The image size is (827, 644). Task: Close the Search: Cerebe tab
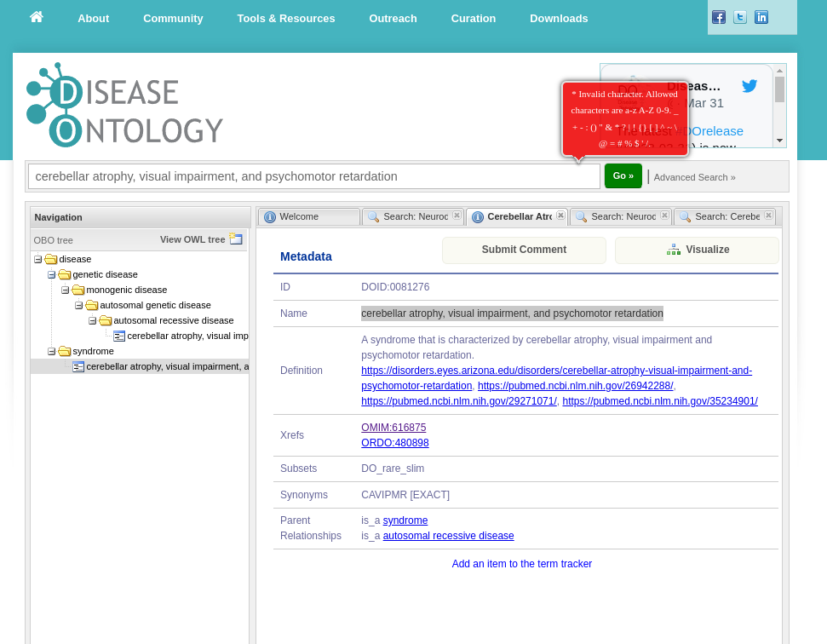point(768,216)
